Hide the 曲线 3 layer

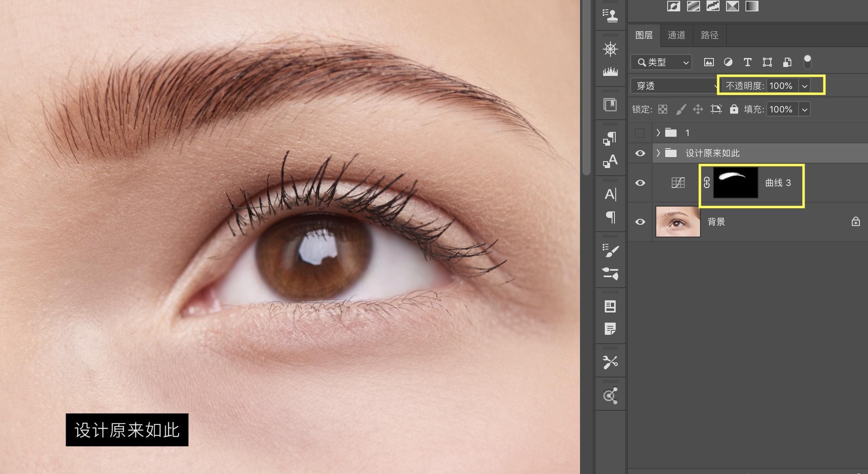coord(640,183)
